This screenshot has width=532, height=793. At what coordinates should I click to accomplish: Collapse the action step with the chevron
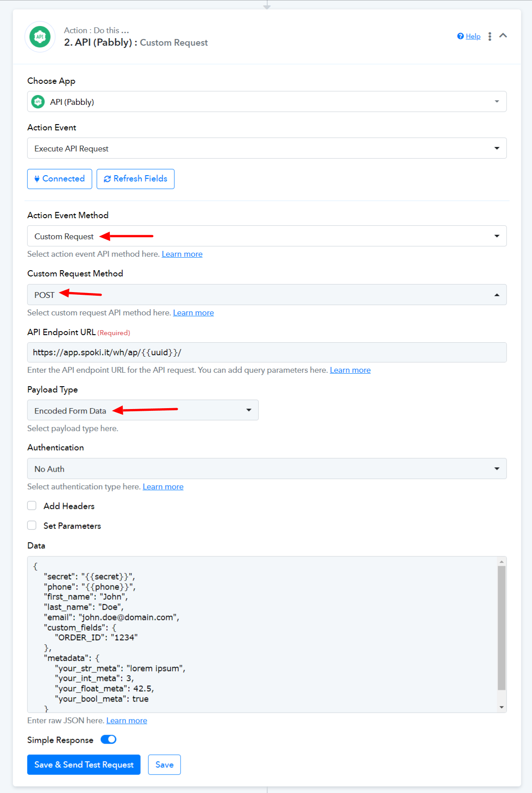click(x=503, y=35)
